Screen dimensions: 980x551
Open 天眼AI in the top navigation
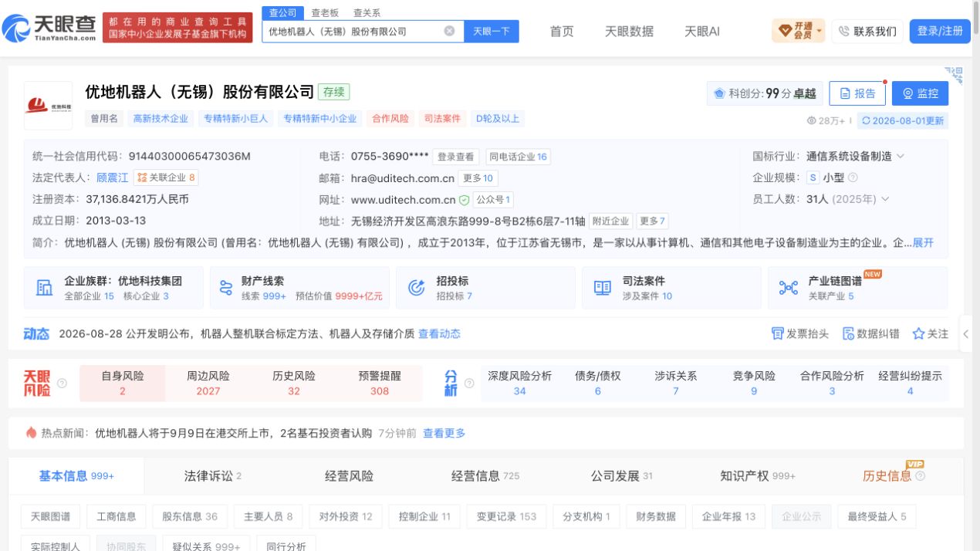702,31
